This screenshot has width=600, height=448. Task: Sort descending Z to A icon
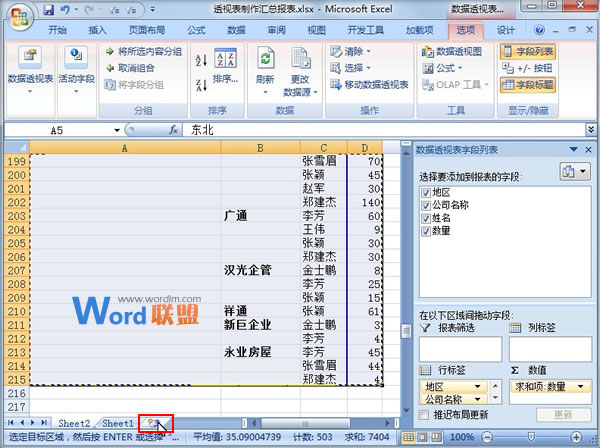coord(201,85)
